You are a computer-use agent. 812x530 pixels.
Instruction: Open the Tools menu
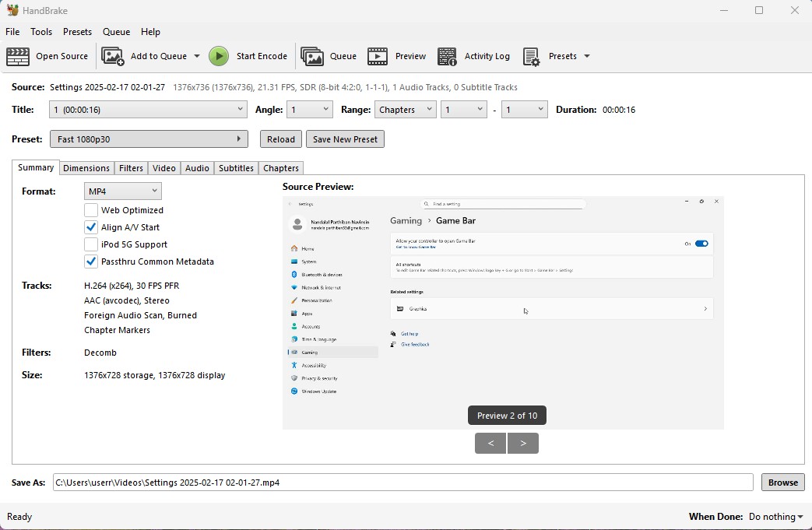[41, 32]
